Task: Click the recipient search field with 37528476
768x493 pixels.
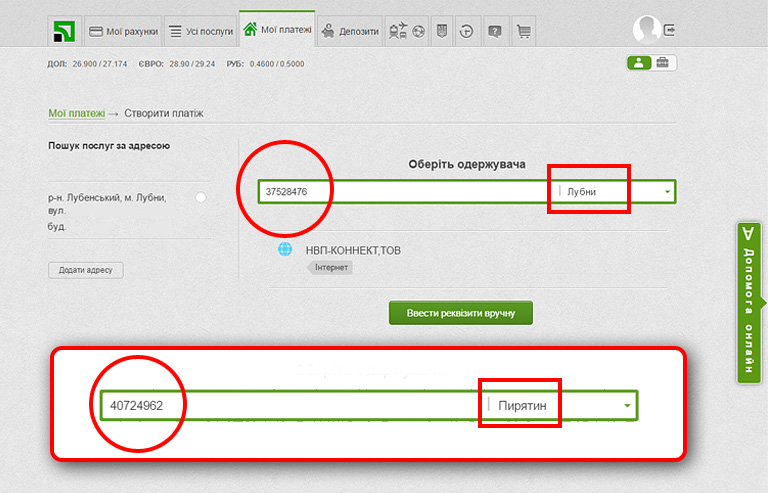Action: [x=400, y=192]
